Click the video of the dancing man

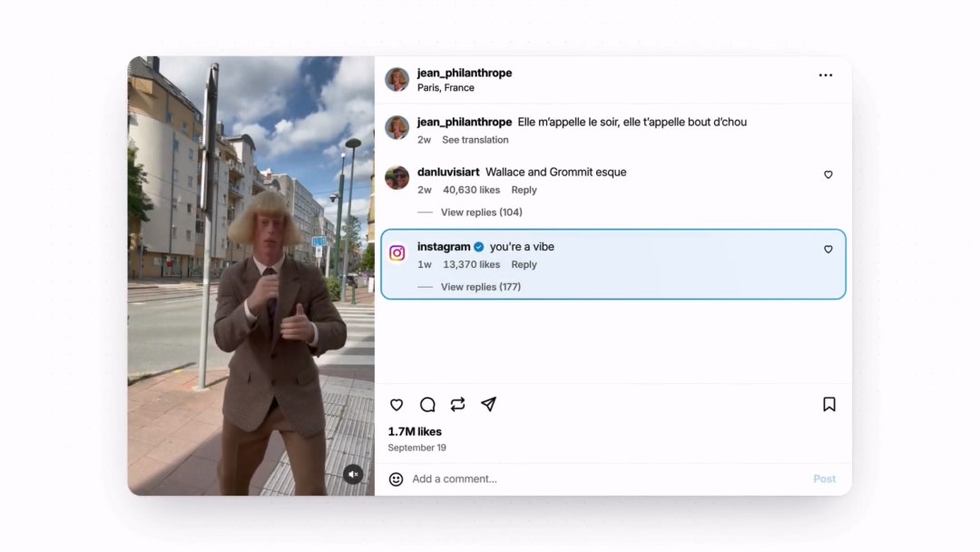point(251,276)
